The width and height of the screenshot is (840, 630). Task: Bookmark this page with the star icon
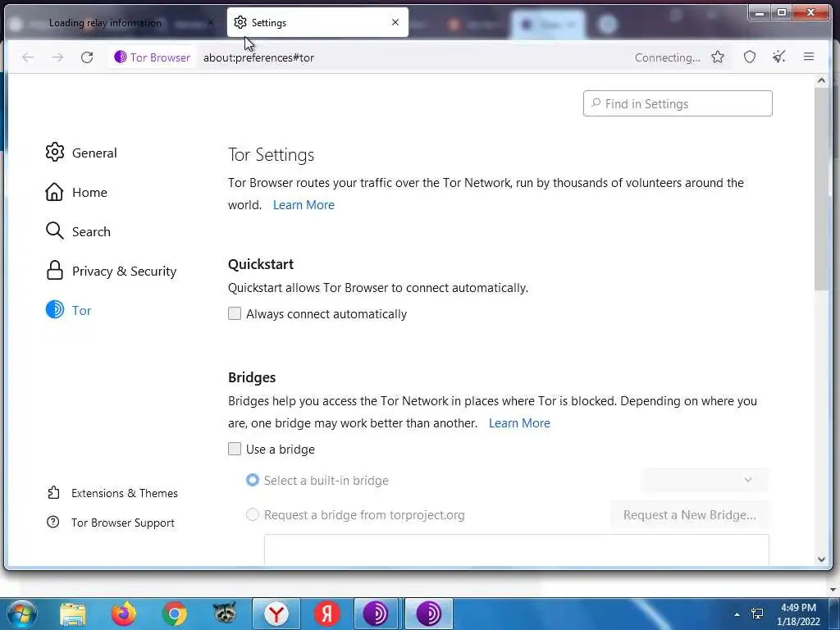(x=718, y=57)
